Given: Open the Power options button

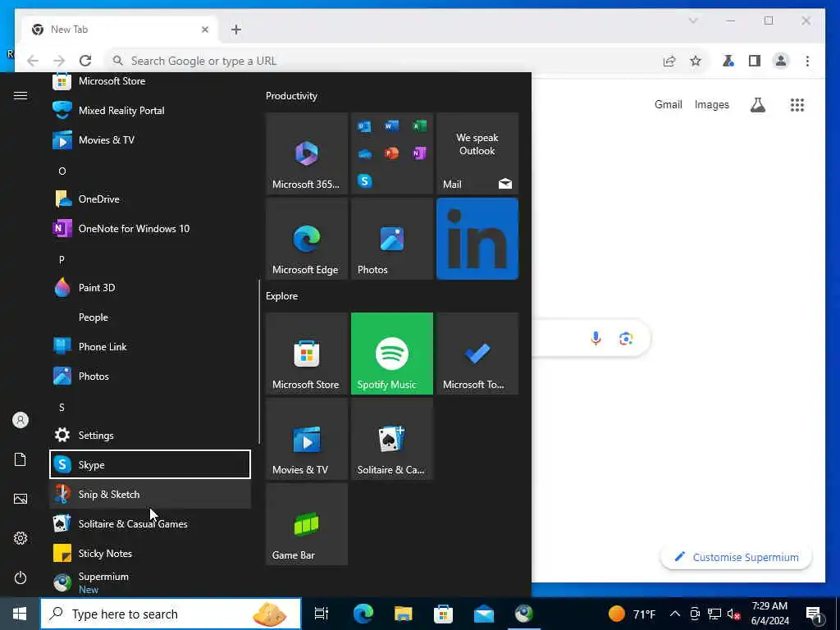Looking at the screenshot, I should pyautogui.click(x=21, y=577).
